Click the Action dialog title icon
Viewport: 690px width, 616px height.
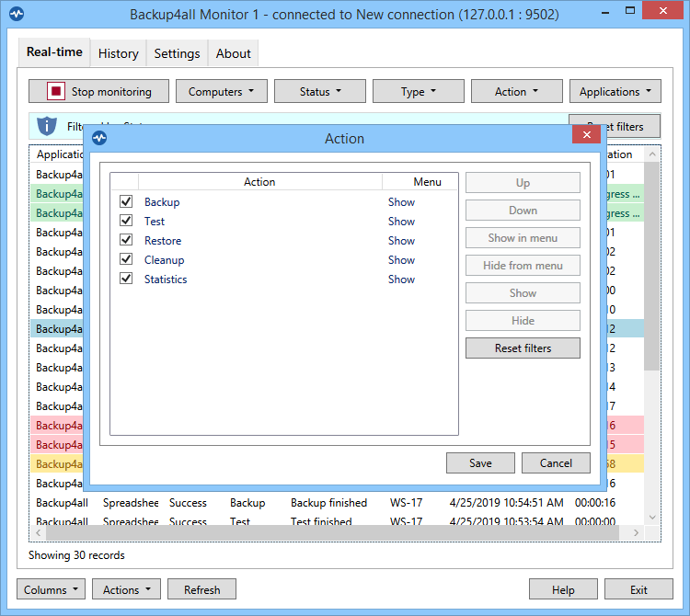[99, 139]
